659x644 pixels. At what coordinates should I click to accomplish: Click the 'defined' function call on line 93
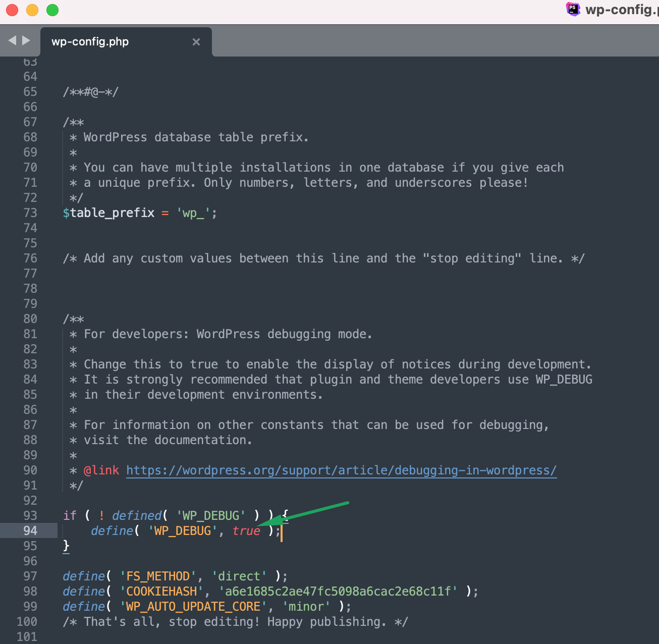137,516
